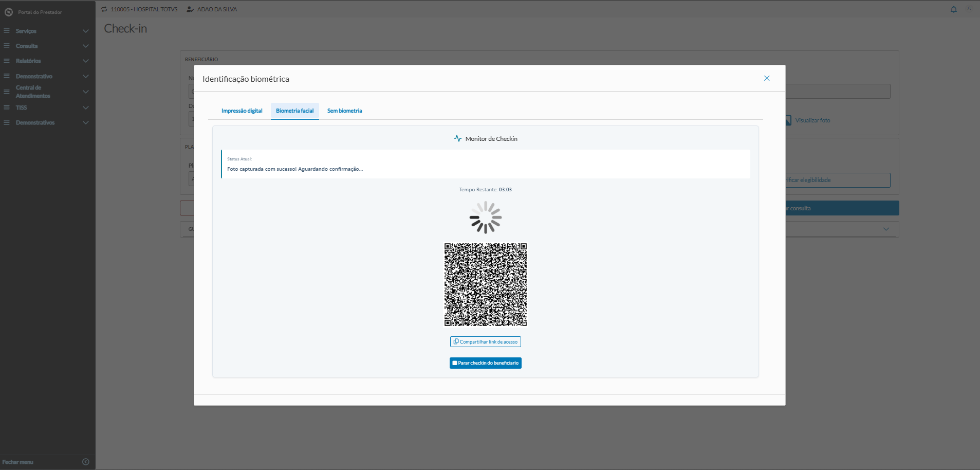980x470 pixels.
Task: Click the Relatórios hamburger icon
Action: coord(7,61)
